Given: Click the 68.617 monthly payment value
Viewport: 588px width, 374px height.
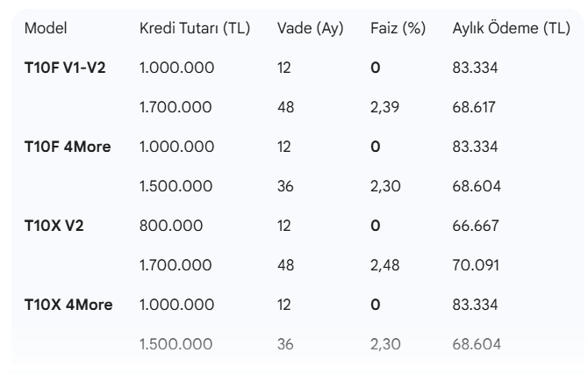Looking at the screenshot, I should (x=475, y=107).
